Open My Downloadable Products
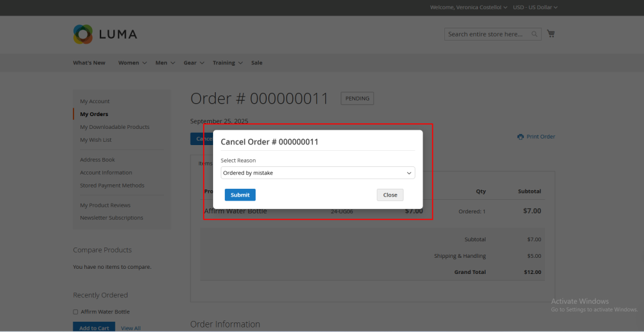The width and height of the screenshot is (644, 332). pyautogui.click(x=115, y=127)
